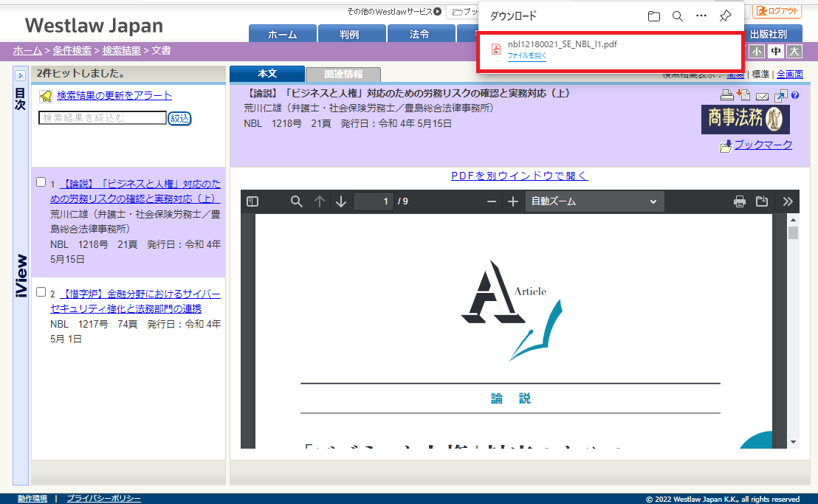Switch to 全画面 view
818x504 pixels.
click(790, 75)
